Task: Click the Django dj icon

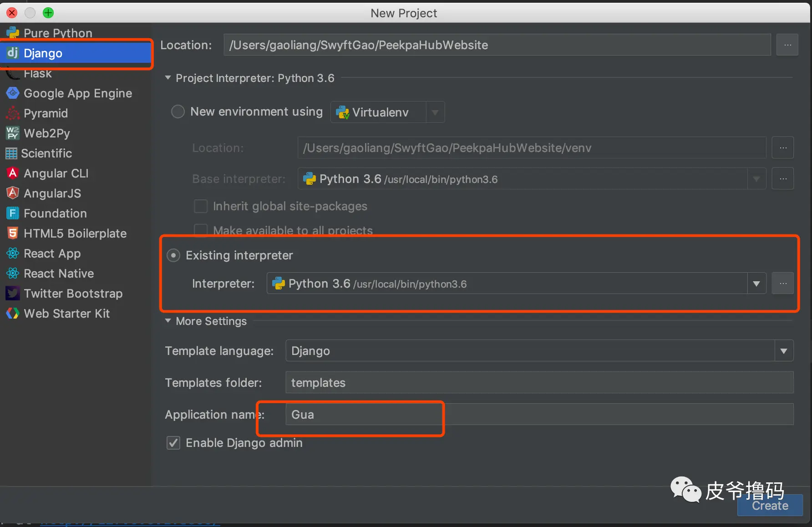Action: (x=13, y=53)
